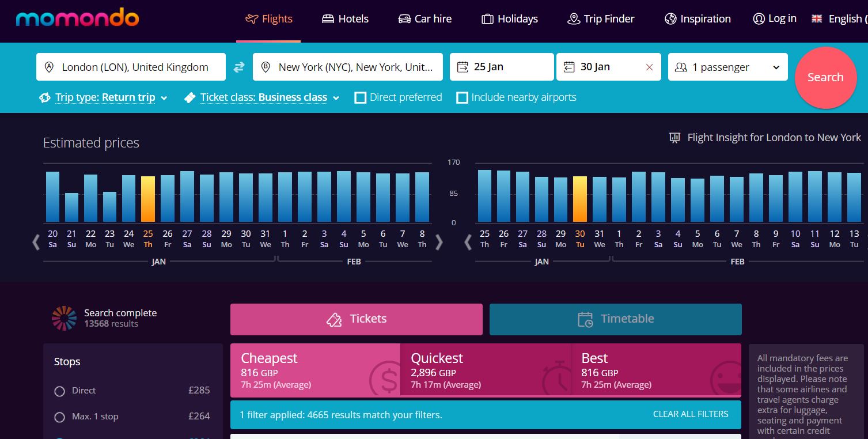The width and height of the screenshot is (868, 439).
Task: Swap origin and destination with arrows icon
Action: tap(239, 67)
